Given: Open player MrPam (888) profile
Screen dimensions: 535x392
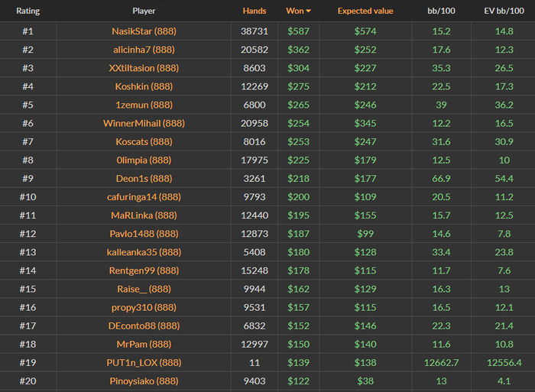Looking at the screenshot, I should pyautogui.click(x=144, y=345).
